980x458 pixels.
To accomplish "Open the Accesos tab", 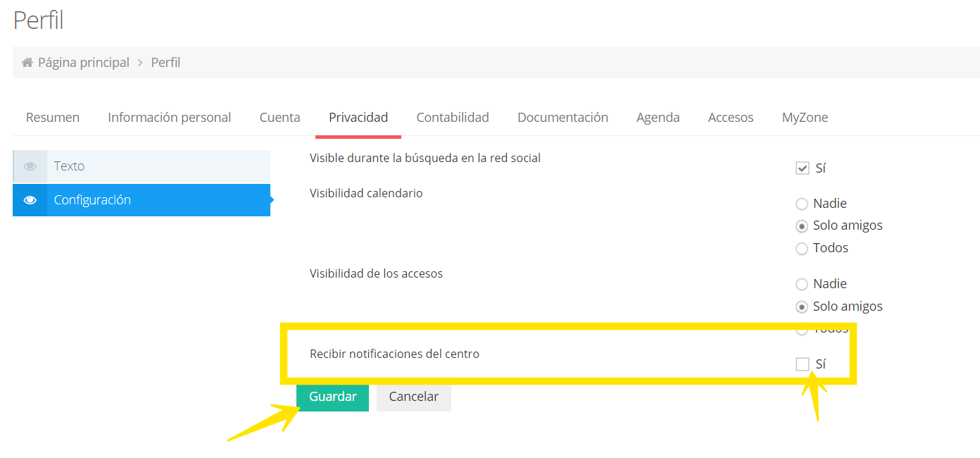I will tap(731, 118).
